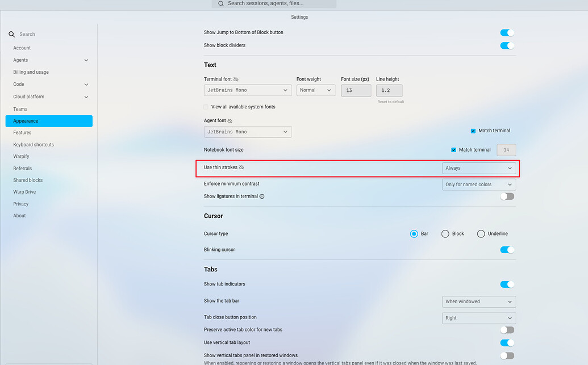The image size is (588, 365).
Task: Uncheck Match terminal for Notebook font size
Action: (x=453, y=150)
